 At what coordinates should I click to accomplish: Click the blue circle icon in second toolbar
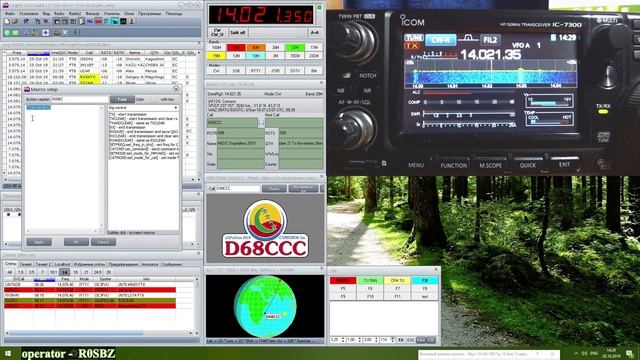(46, 33)
